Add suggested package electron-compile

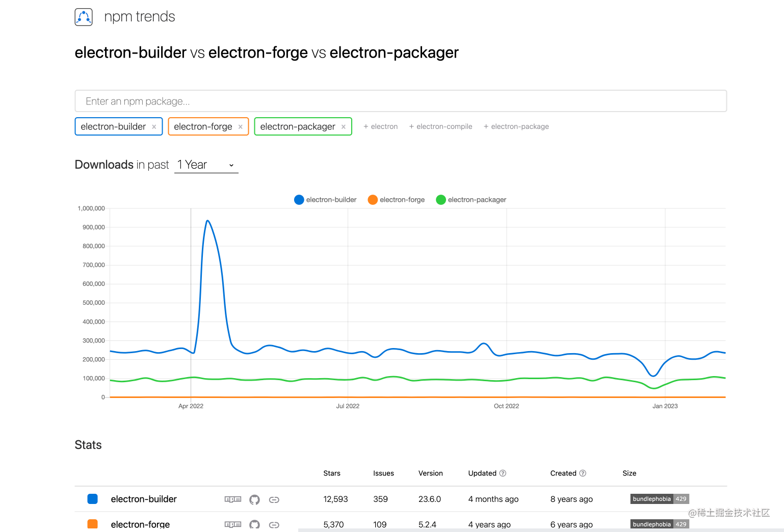[x=440, y=126]
